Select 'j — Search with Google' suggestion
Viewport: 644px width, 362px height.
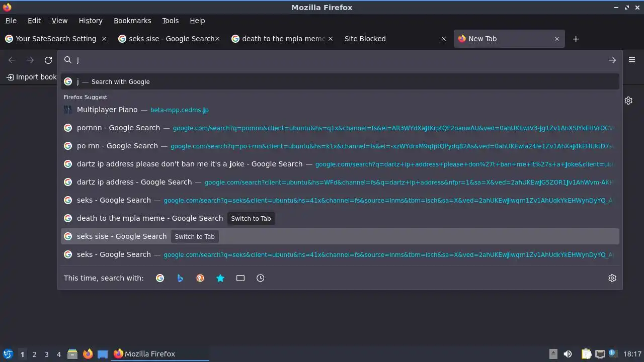(340, 81)
